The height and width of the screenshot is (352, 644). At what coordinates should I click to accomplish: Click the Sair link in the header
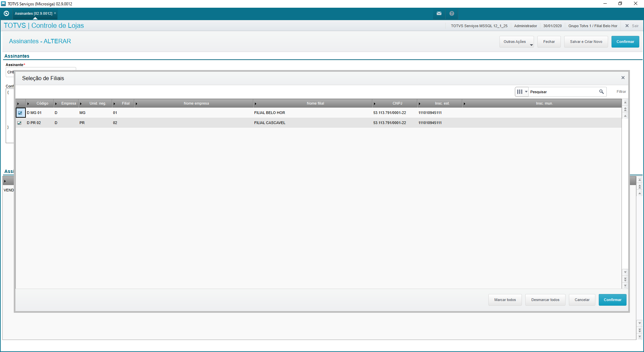[x=635, y=26]
